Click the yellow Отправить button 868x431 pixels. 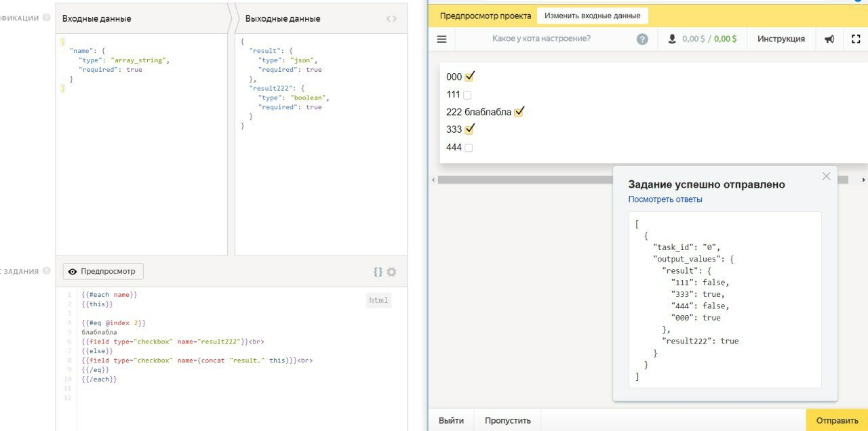click(x=837, y=420)
